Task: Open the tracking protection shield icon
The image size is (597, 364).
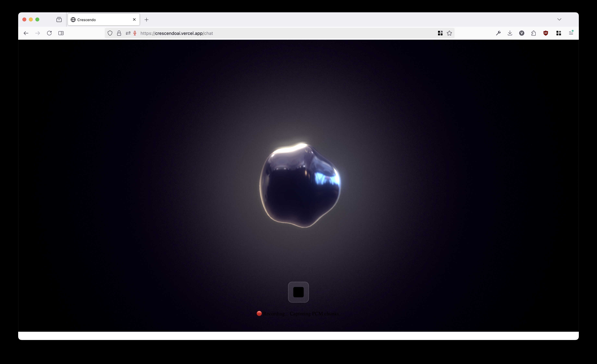Action: coord(110,33)
